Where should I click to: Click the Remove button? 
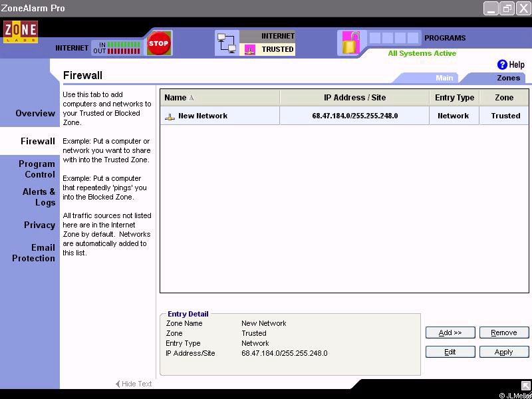tap(504, 332)
